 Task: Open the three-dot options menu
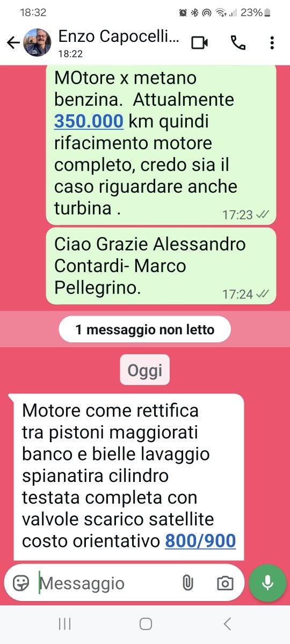click(272, 43)
